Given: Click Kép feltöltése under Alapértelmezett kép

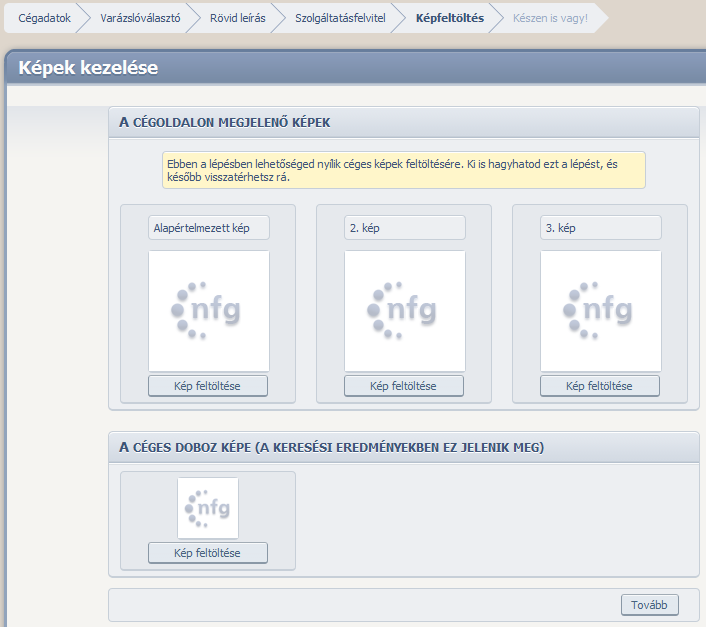Looking at the screenshot, I should (208, 386).
